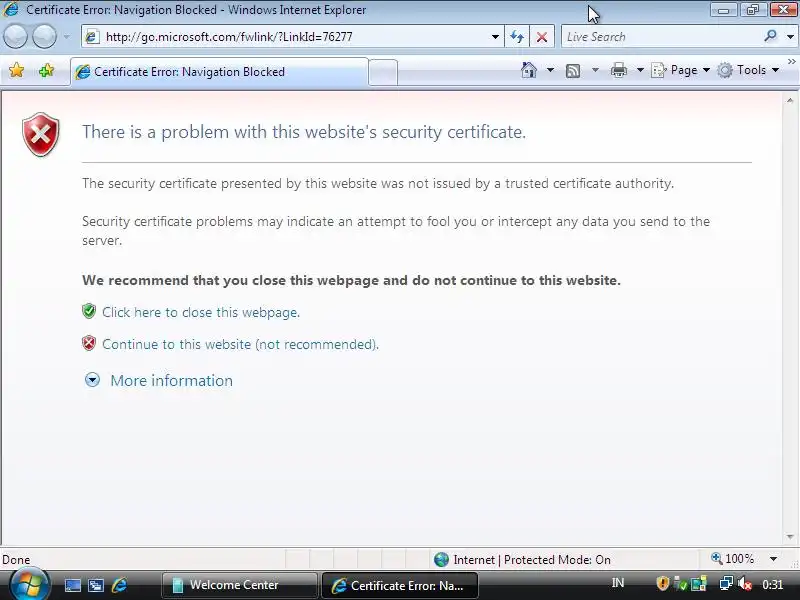Open the Page menu
Screen dimensions: 800x600
681,70
